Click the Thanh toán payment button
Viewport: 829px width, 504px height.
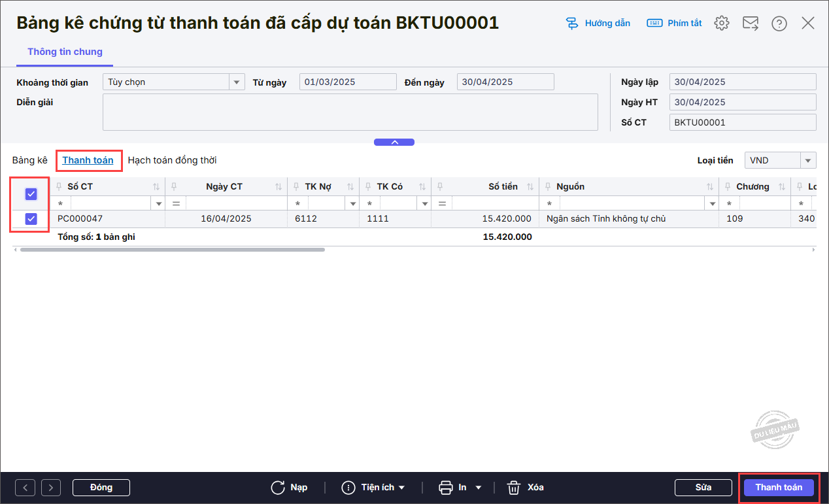[x=779, y=488]
